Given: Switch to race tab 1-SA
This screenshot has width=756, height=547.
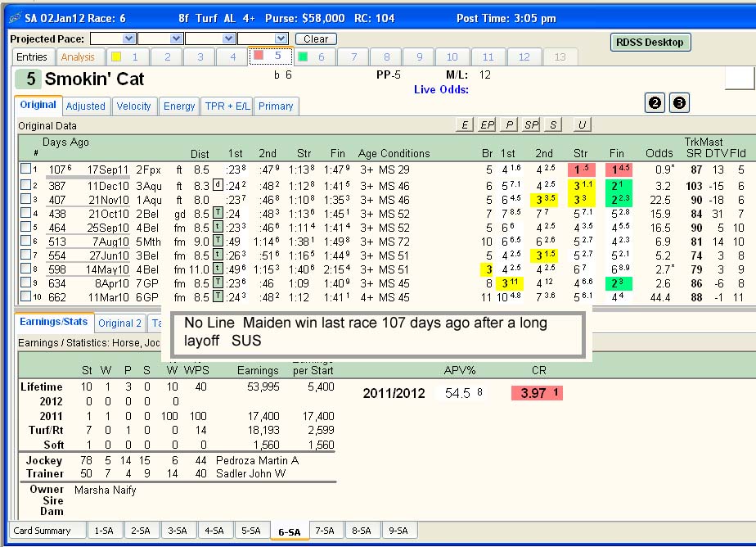Looking at the screenshot, I should 104,531.
